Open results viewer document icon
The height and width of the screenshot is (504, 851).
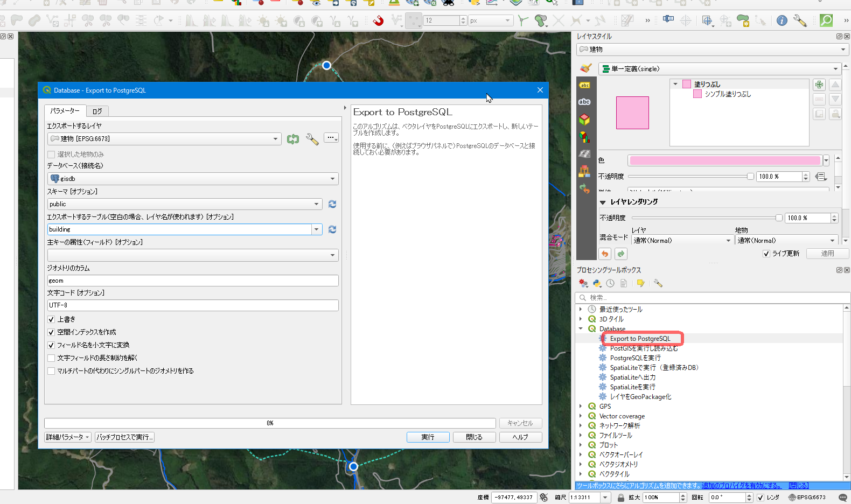(624, 283)
